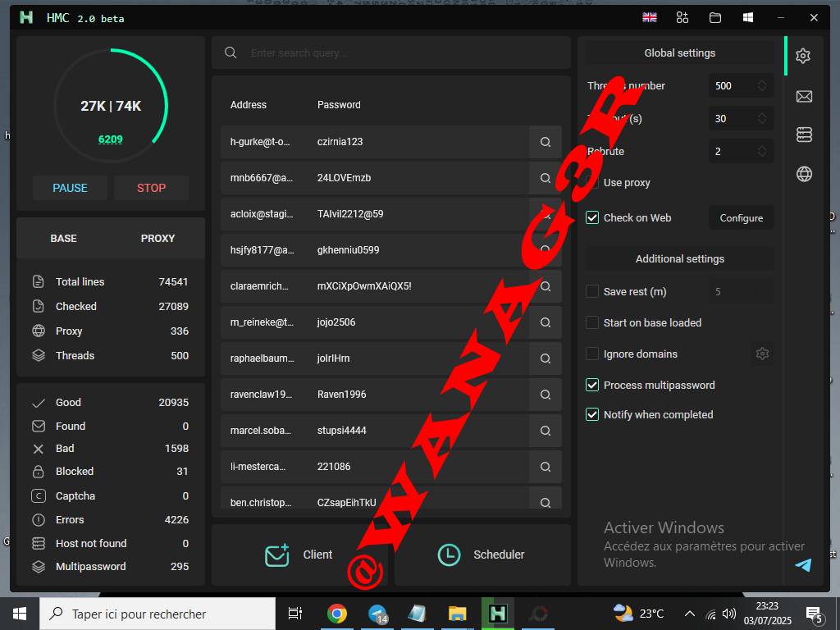Open the Configure button for Check on Web
The image size is (840, 630).
pyautogui.click(x=742, y=218)
